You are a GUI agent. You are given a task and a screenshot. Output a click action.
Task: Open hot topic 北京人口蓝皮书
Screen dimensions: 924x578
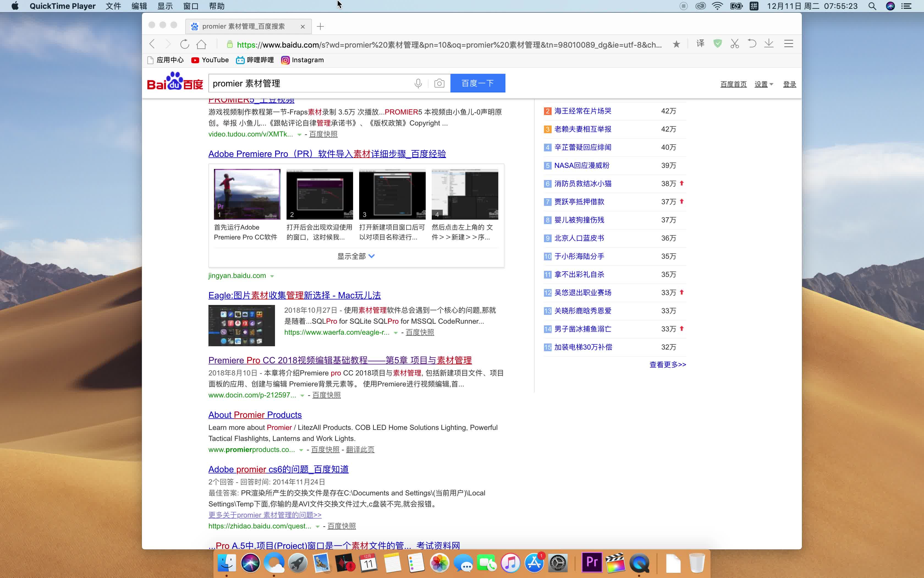[x=579, y=238]
